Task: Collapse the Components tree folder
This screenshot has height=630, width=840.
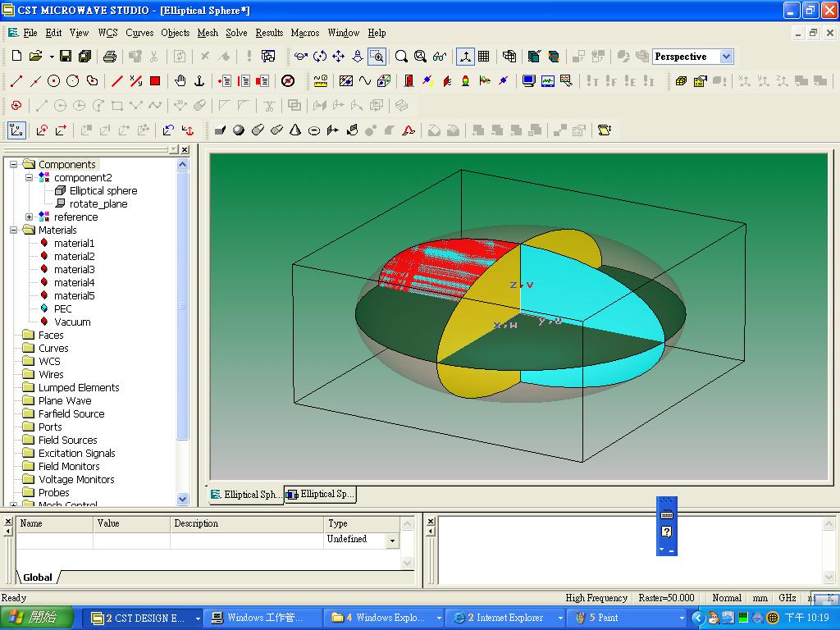Action: [x=14, y=164]
